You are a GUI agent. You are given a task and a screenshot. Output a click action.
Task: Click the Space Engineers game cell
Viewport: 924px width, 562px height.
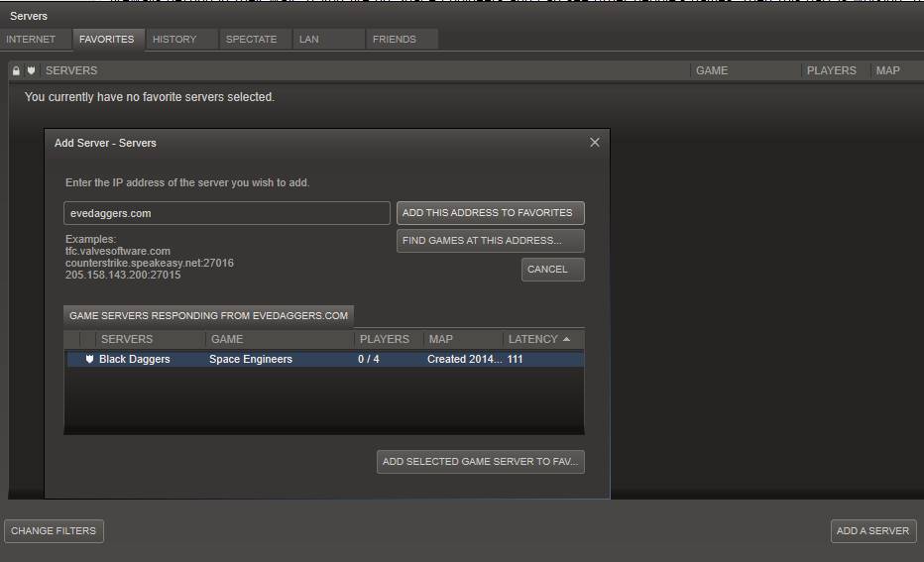[x=251, y=359]
